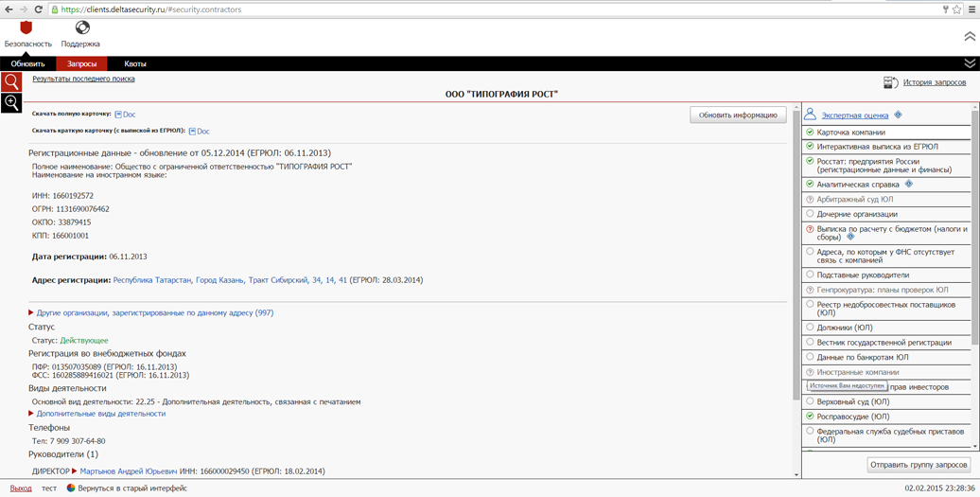Open the browser hamburger menu
This screenshot has width=980, height=497.
coord(971,9)
